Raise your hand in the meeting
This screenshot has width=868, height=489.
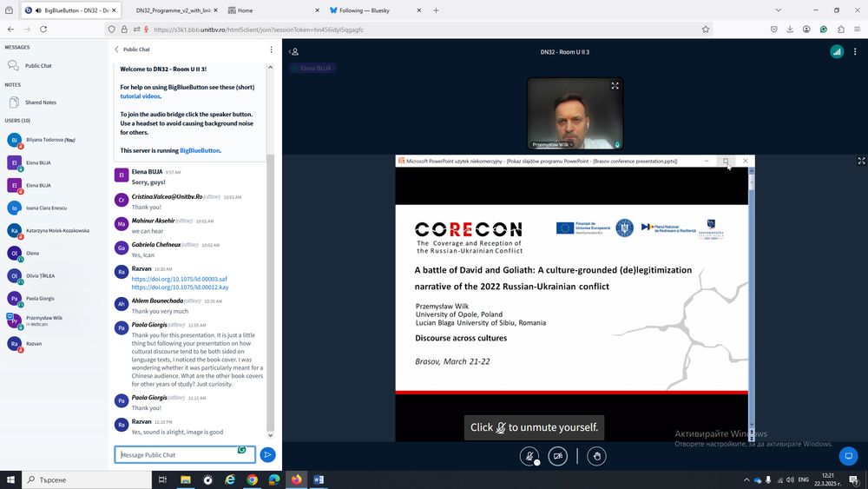[596, 456]
